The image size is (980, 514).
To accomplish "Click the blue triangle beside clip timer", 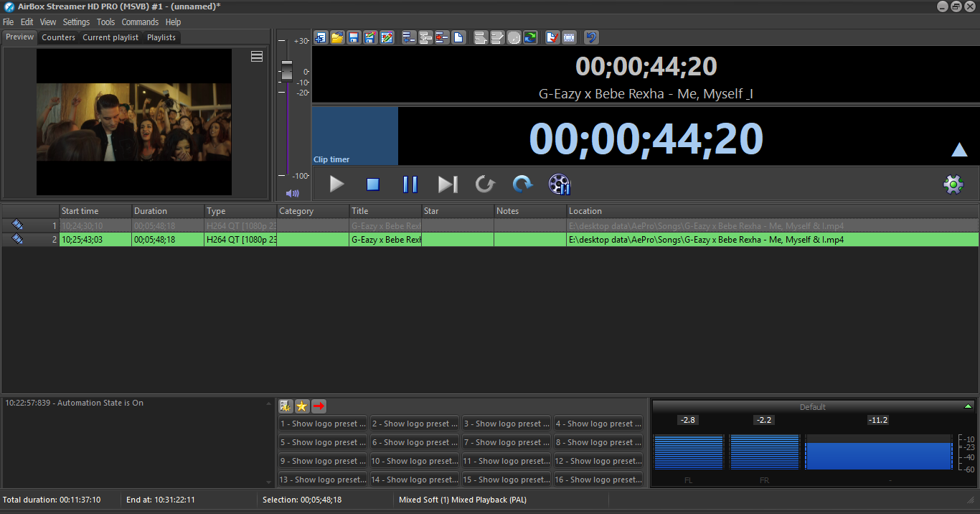I will 959,149.
